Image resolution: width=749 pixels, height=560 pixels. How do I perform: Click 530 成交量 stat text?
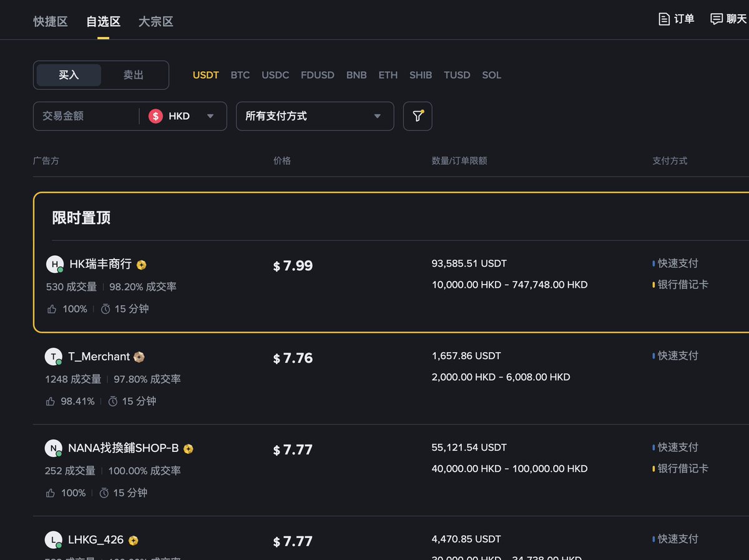[71, 287]
